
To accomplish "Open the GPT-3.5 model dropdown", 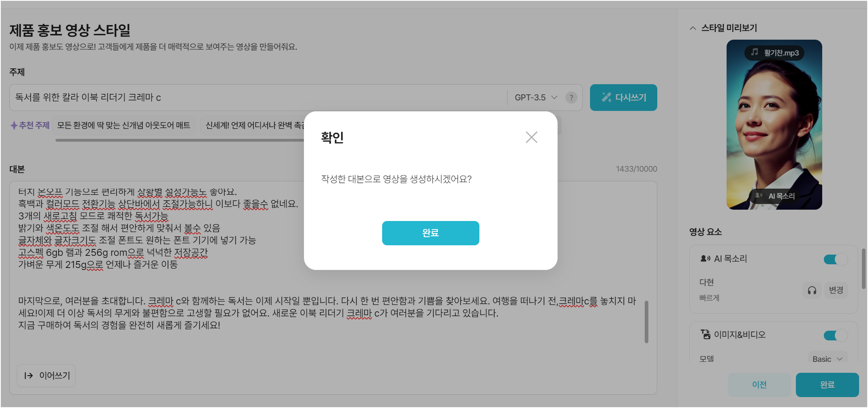I will point(536,98).
